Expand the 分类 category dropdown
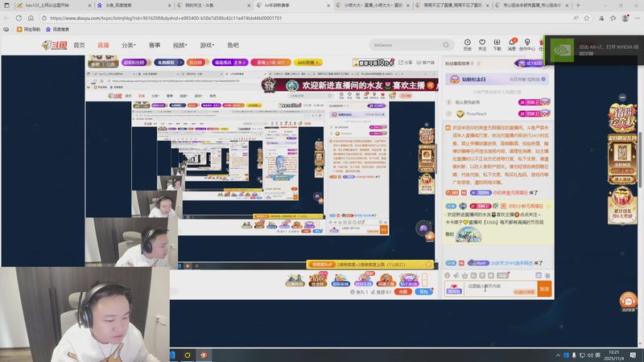 (x=129, y=45)
